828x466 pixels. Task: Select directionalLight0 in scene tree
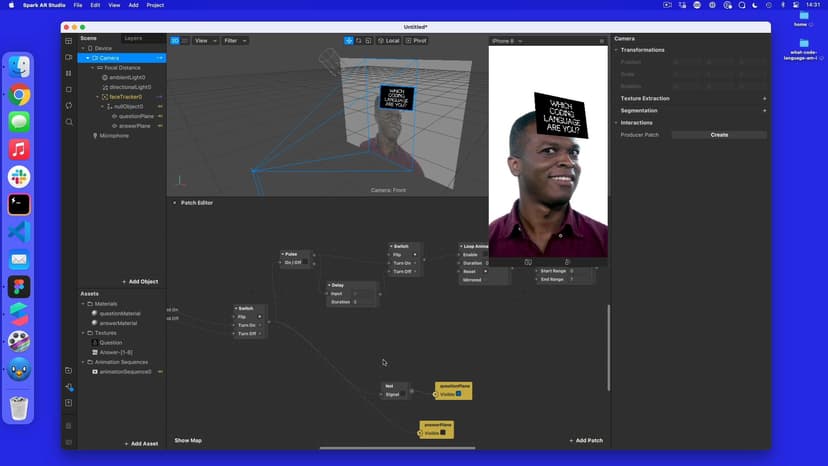(x=130, y=87)
